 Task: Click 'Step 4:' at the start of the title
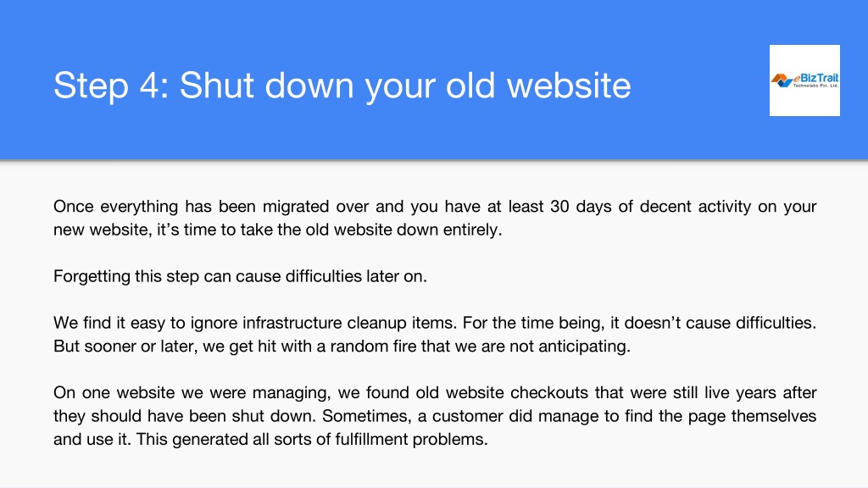[x=111, y=86]
